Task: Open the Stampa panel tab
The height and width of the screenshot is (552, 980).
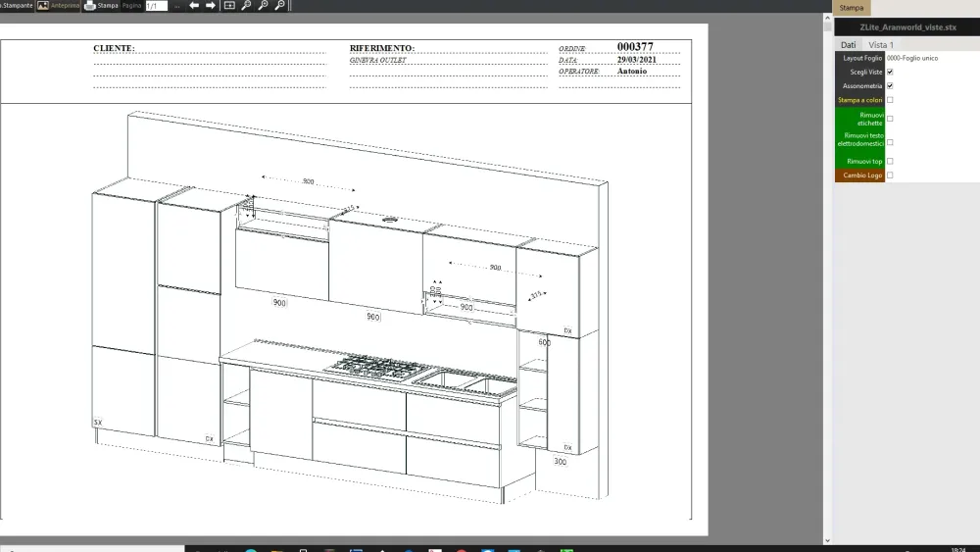Action: [851, 8]
